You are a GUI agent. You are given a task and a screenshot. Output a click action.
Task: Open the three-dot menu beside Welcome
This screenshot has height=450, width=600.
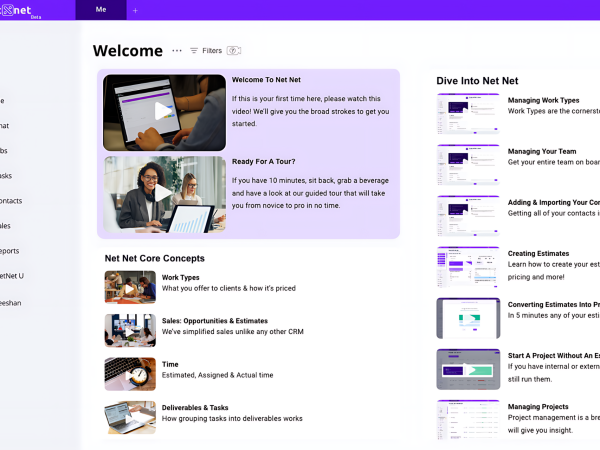[x=177, y=51]
